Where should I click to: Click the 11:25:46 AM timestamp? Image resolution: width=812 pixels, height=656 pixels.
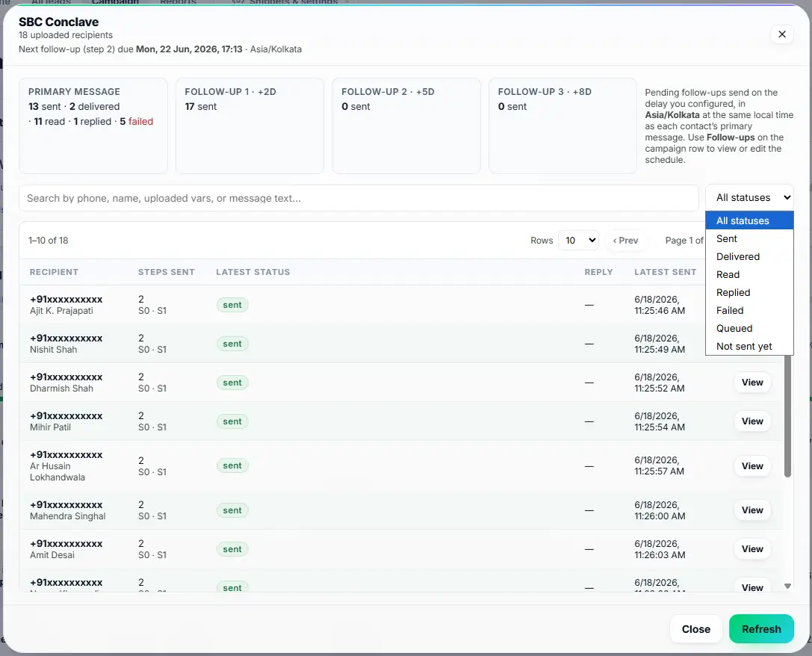[659, 311]
